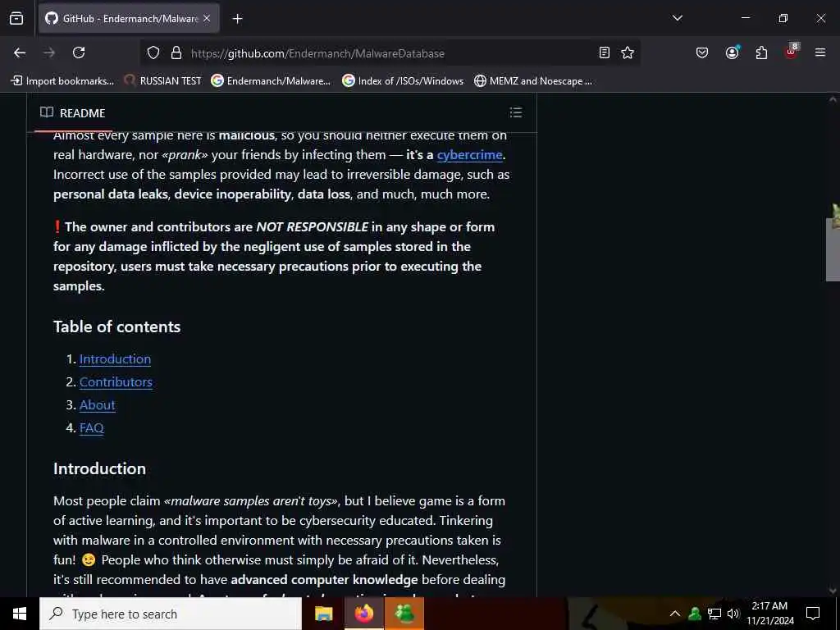Click the page vertical scrollbar thumb
840x630 pixels.
tap(833, 249)
